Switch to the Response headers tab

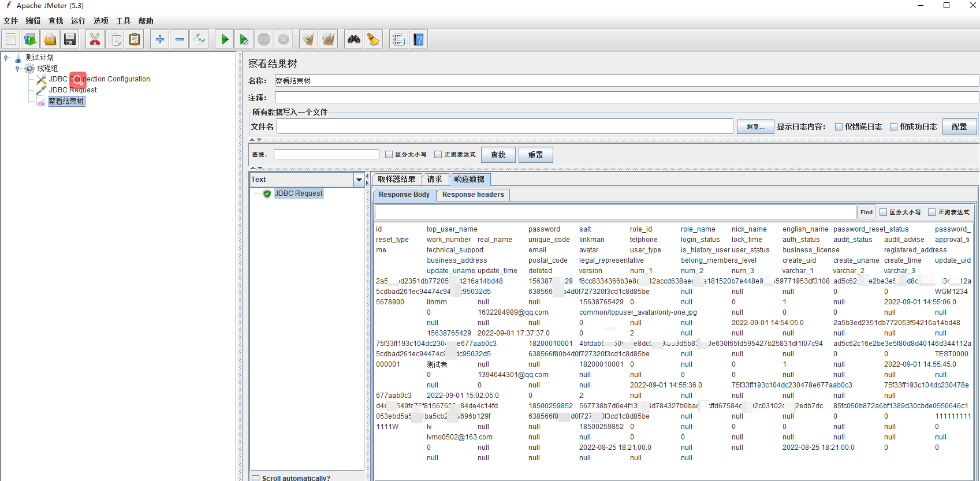[x=472, y=195]
